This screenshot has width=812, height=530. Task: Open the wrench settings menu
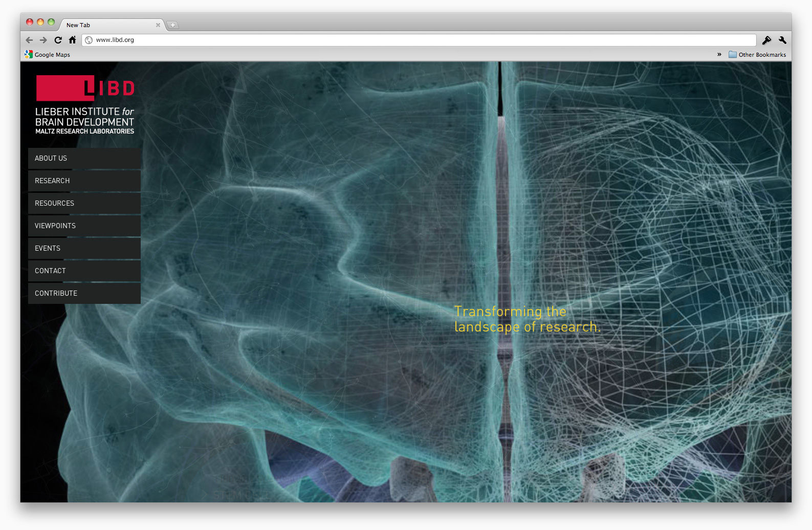[x=782, y=40]
